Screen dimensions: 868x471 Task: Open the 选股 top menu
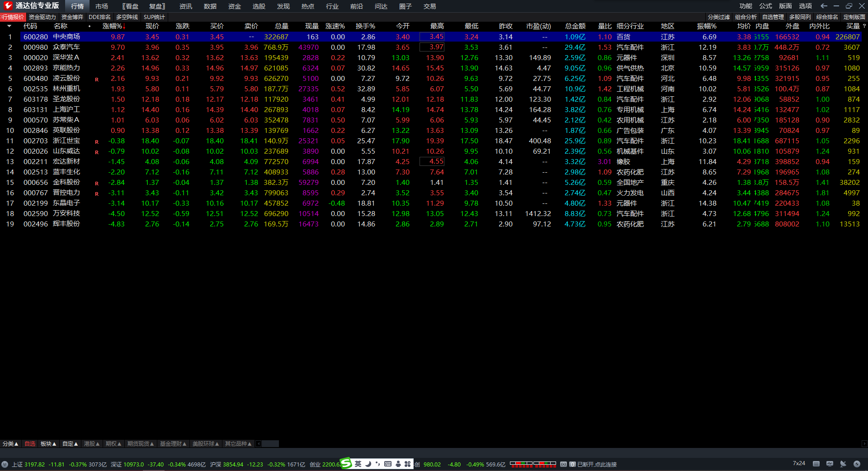click(259, 6)
